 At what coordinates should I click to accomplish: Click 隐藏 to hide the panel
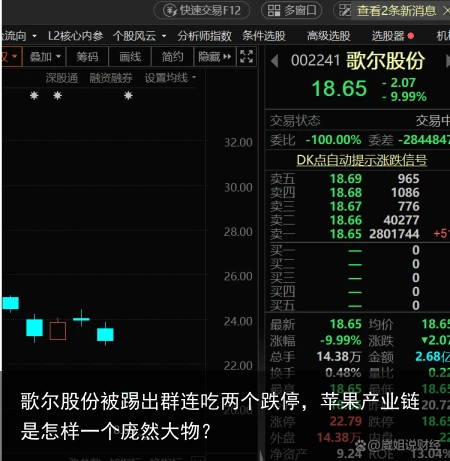pos(215,57)
